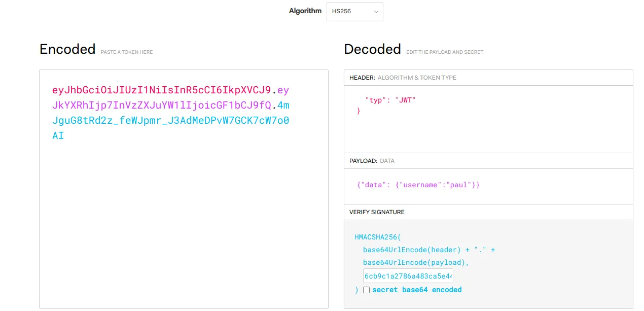Click the Decoded heading
Screen dimensions: 644x311
[372, 49]
